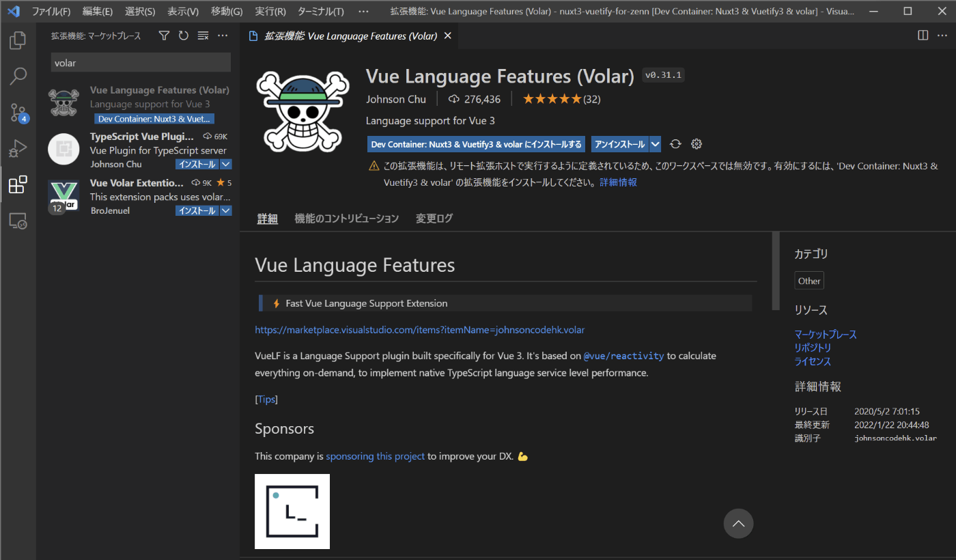Expand install dropdown for Vue Volar Extension
Viewport: 956px width, 560px height.
226,211
